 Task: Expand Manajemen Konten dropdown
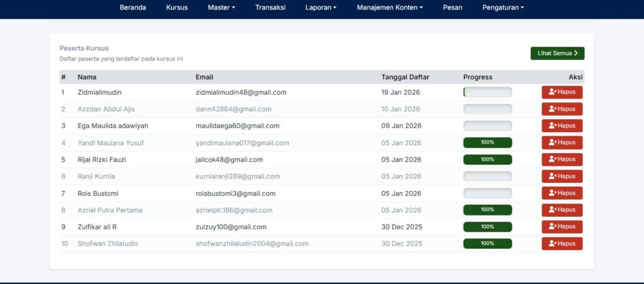(389, 8)
